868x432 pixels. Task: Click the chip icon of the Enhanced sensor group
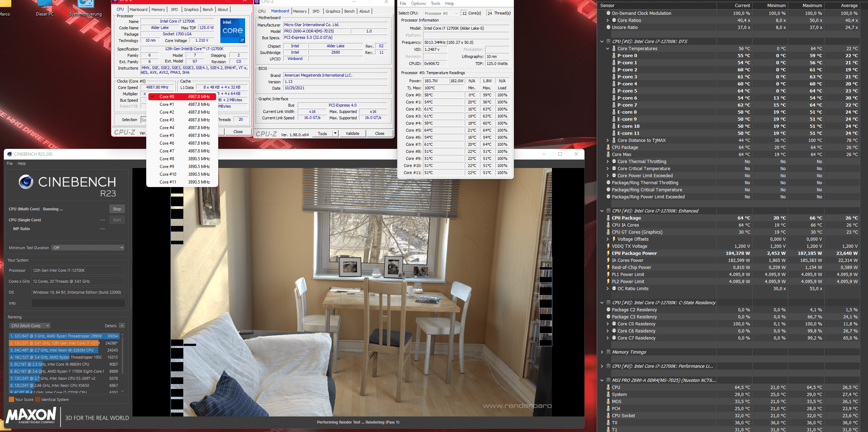pyautogui.click(x=608, y=211)
